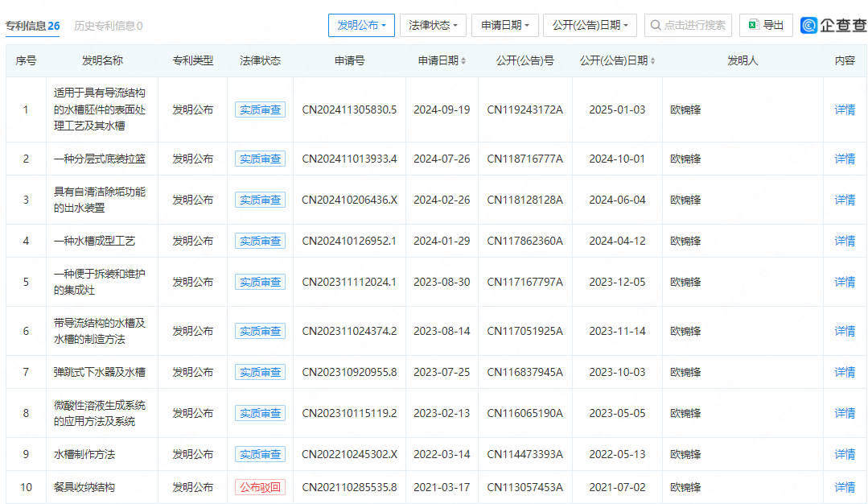The width and height of the screenshot is (868, 504).
Task: Open 详情 for 弹跳式下水器及水槽
Action: [x=845, y=372]
